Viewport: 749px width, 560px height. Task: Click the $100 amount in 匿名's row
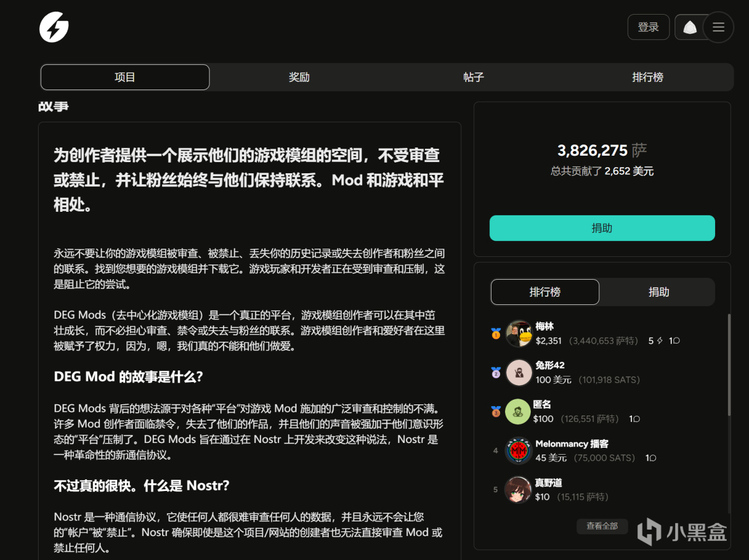tap(543, 419)
